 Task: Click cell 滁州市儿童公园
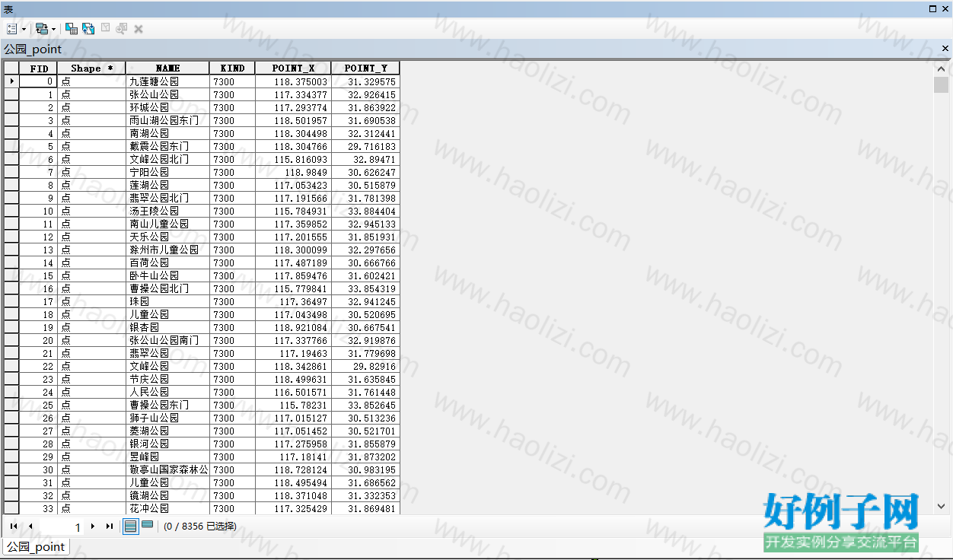click(x=167, y=250)
